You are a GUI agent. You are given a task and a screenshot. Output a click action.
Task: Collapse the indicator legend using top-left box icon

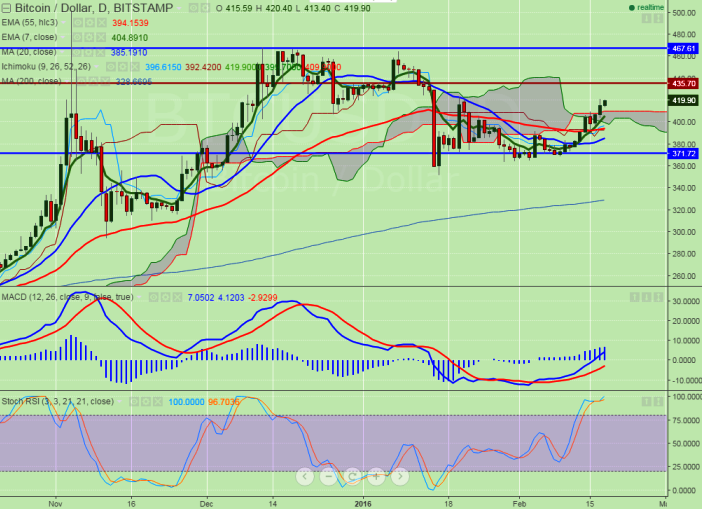6,8
